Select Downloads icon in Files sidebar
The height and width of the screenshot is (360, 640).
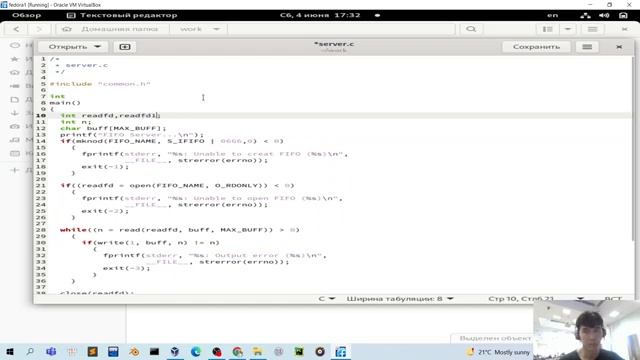pyautogui.click(x=15, y=113)
